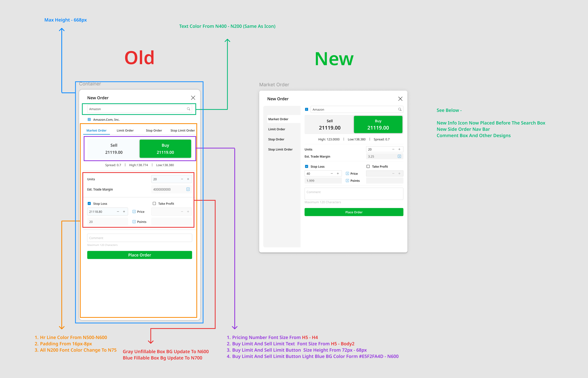Screen dimensions: 588x378
Task: Decrease the Stop Loss value of 40 with minus
Action: (332, 173)
